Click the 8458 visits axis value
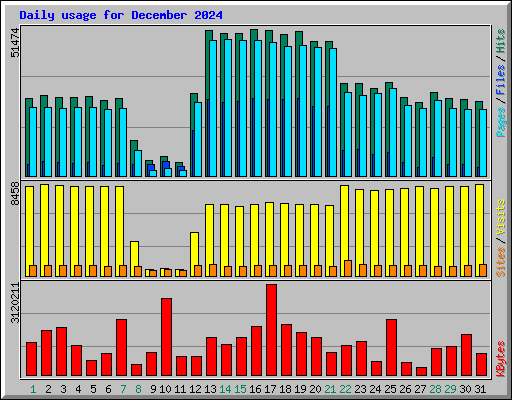 tap(15, 194)
